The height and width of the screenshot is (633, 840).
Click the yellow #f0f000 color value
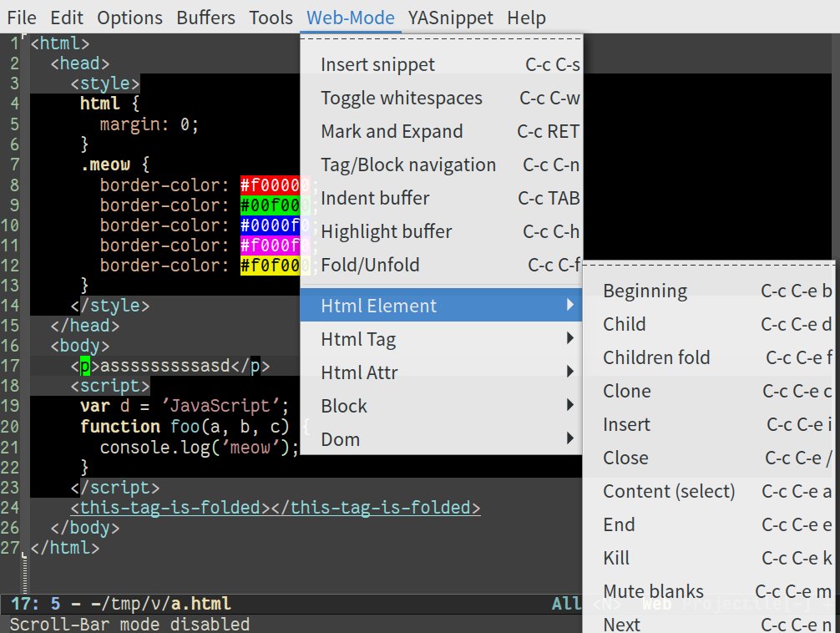click(x=275, y=266)
